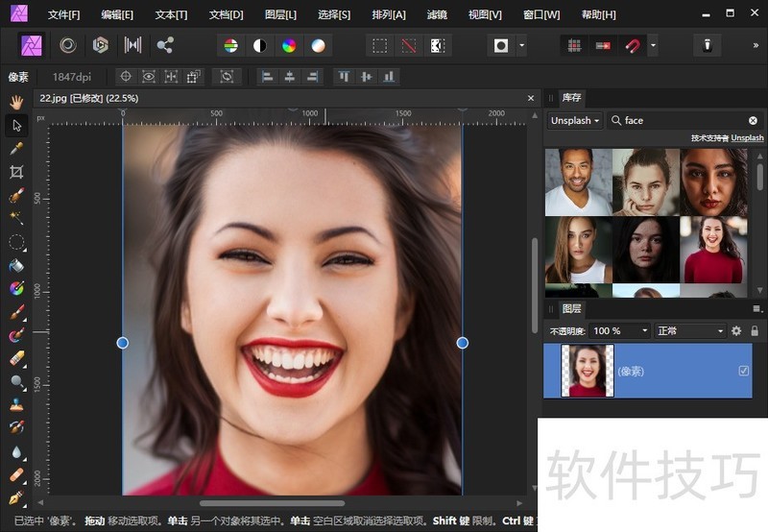Viewport: 768px width, 532px height.
Task: Open the 图层[L] menu
Action: 280,14
